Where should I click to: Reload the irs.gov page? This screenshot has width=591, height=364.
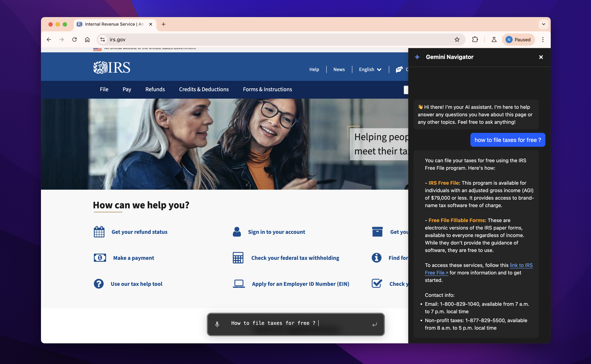(x=74, y=40)
